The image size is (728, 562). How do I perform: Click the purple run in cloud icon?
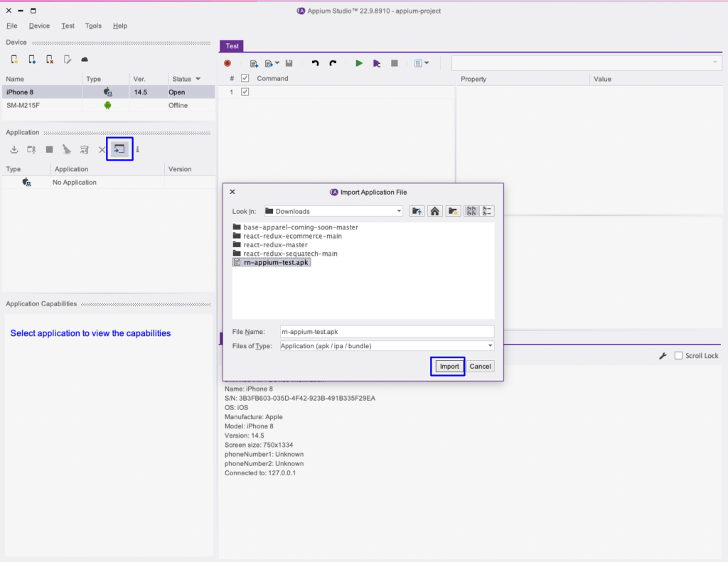tap(377, 63)
